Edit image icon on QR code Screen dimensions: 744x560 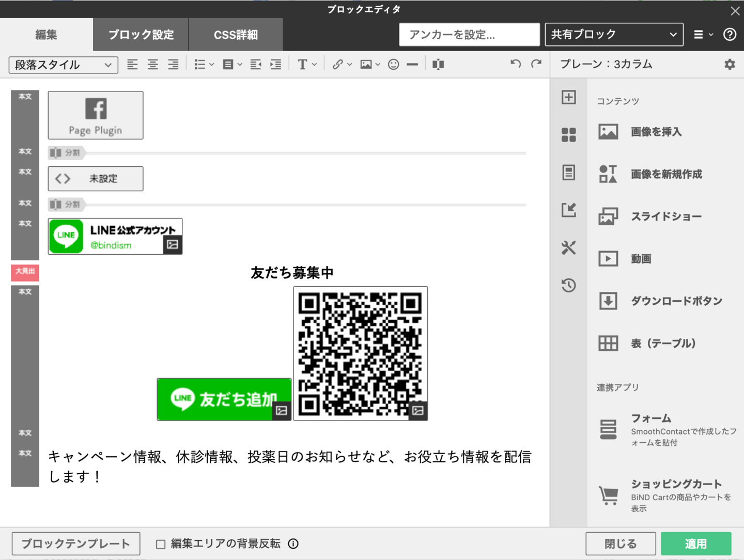coord(418,411)
